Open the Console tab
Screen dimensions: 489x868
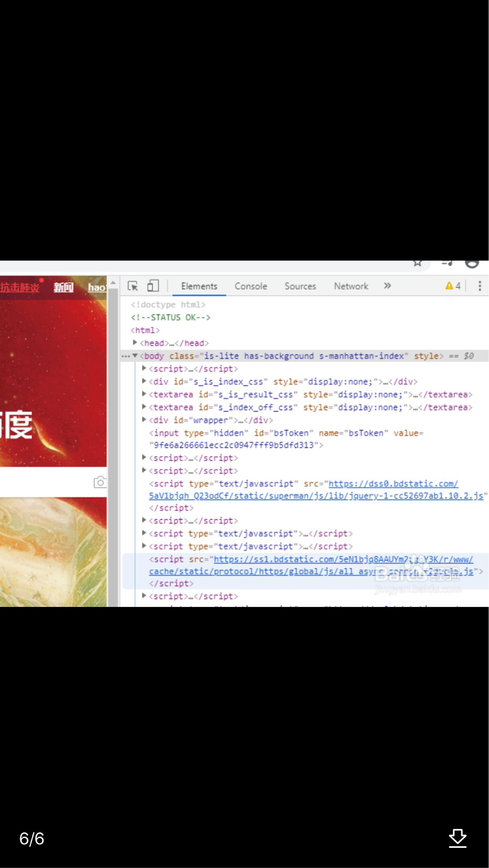251,286
